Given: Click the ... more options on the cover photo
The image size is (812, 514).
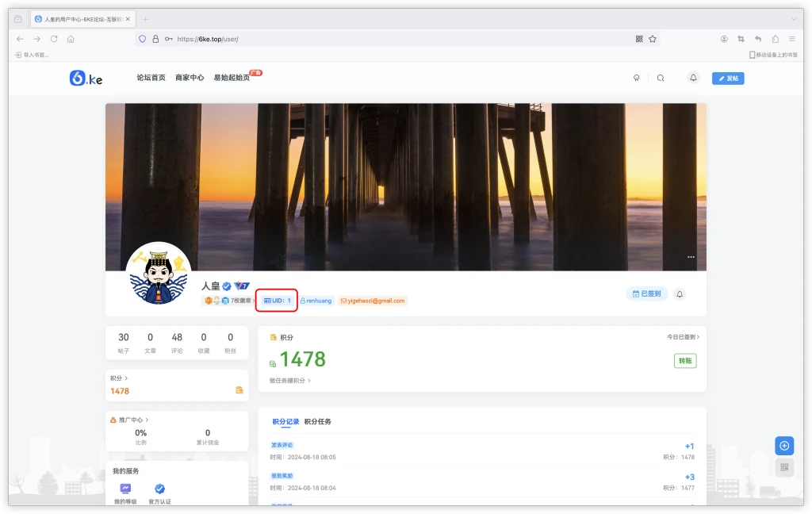Looking at the screenshot, I should (x=691, y=256).
